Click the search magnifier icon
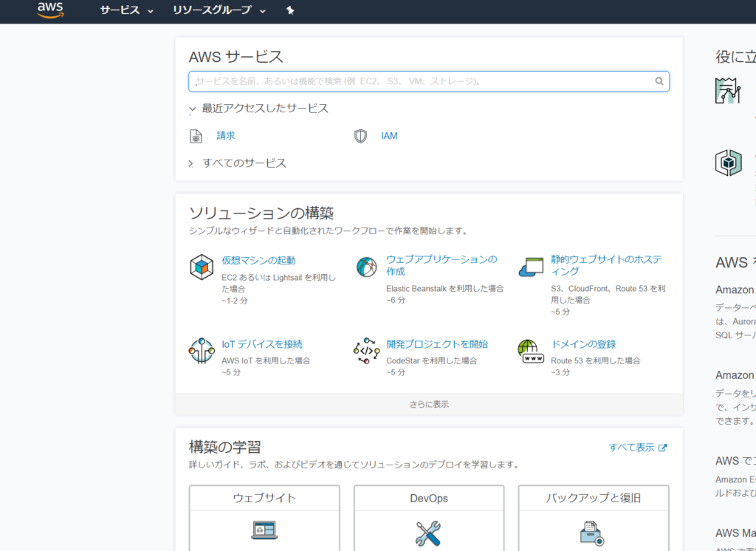756x551 pixels. point(659,81)
